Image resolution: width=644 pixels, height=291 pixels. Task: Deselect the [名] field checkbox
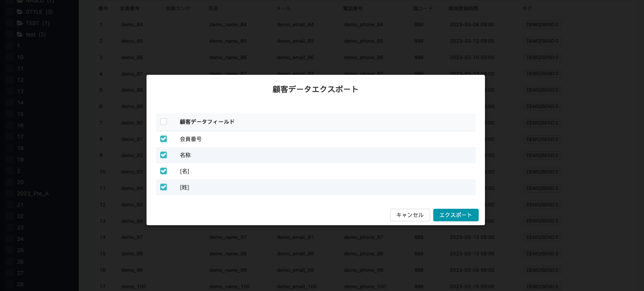[x=164, y=171]
